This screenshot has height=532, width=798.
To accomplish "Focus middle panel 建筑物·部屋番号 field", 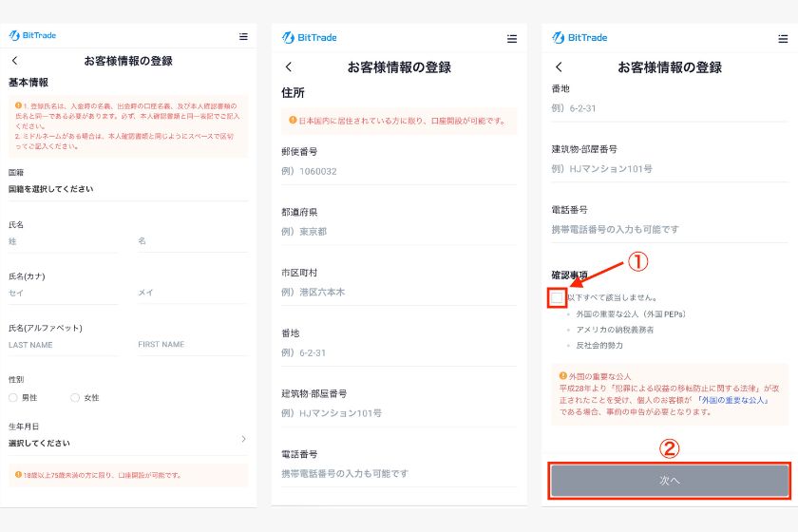I will point(399,413).
